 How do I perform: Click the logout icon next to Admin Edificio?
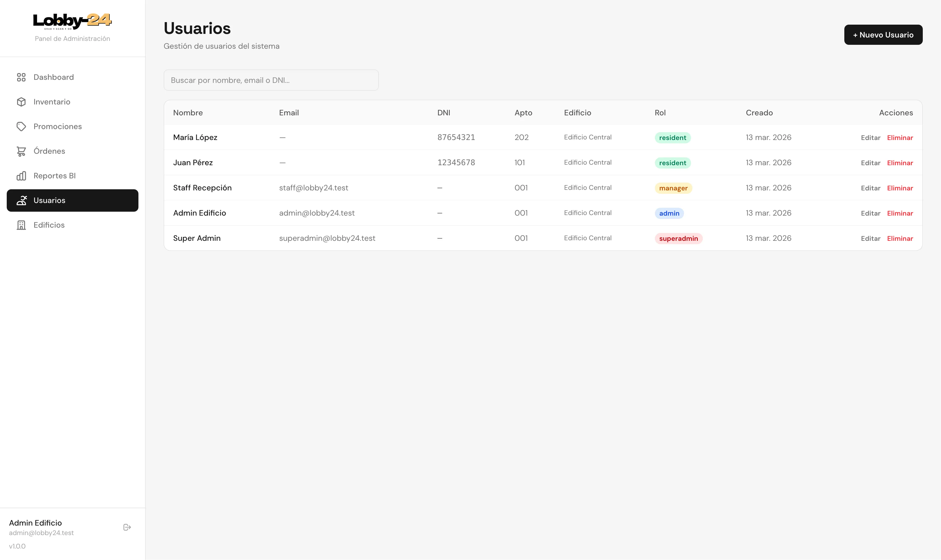coord(127,527)
